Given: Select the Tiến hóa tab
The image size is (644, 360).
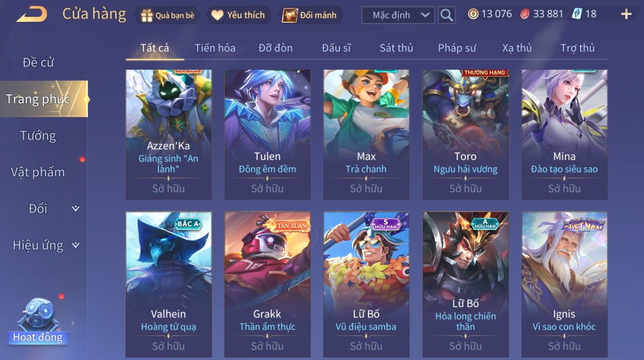Looking at the screenshot, I should [x=215, y=48].
